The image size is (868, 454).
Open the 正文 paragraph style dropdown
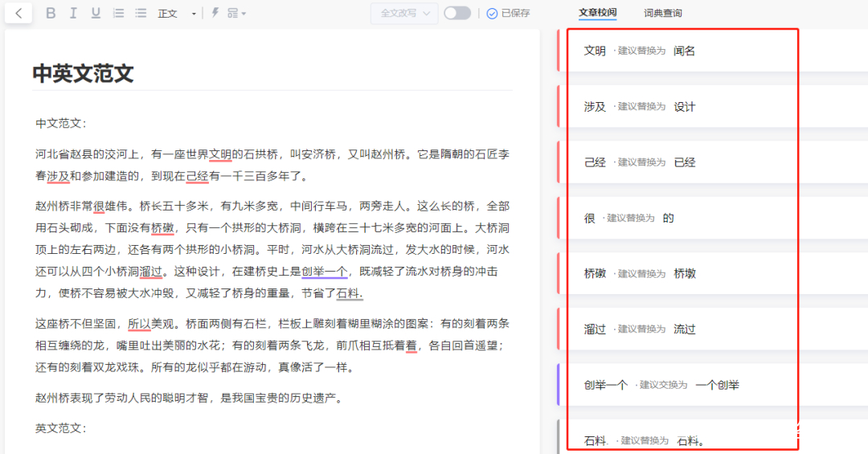click(x=177, y=14)
